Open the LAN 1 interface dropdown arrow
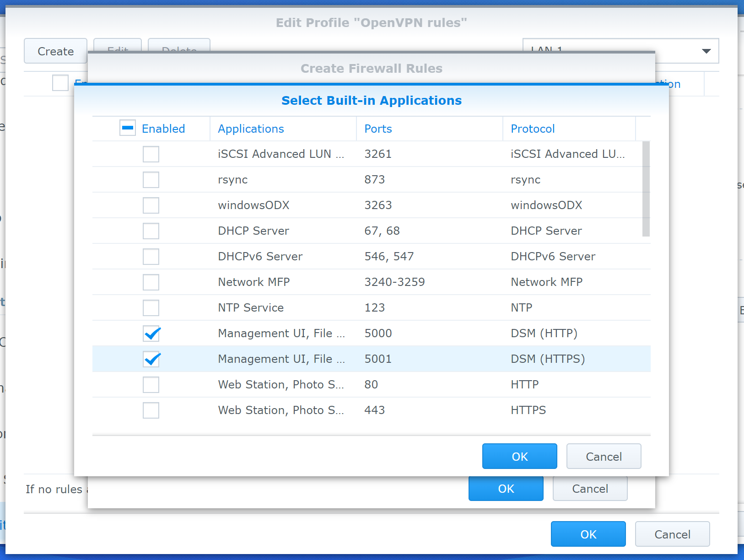The height and width of the screenshot is (560, 744). (x=706, y=51)
